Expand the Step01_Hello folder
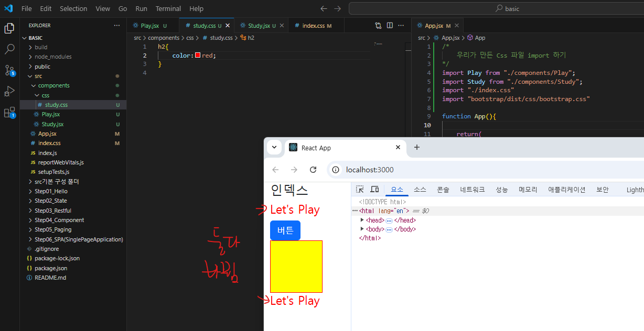Screen dimensions: 644x331 73,191
